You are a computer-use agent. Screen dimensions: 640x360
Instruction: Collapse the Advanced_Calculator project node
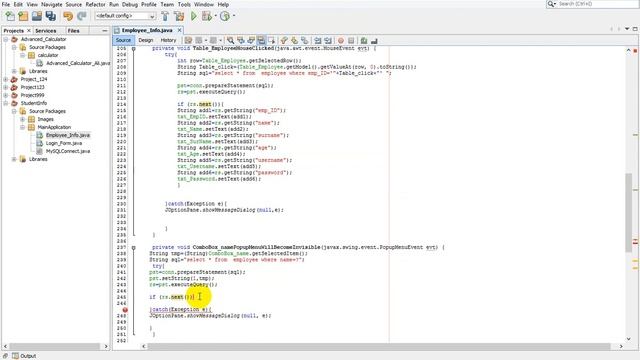[6, 39]
